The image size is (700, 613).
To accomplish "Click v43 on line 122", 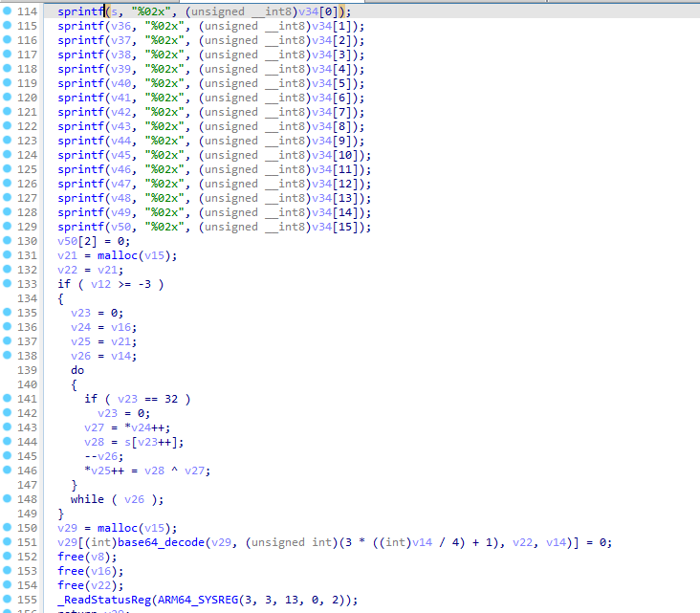I will pyautogui.click(x=121, y=126).
